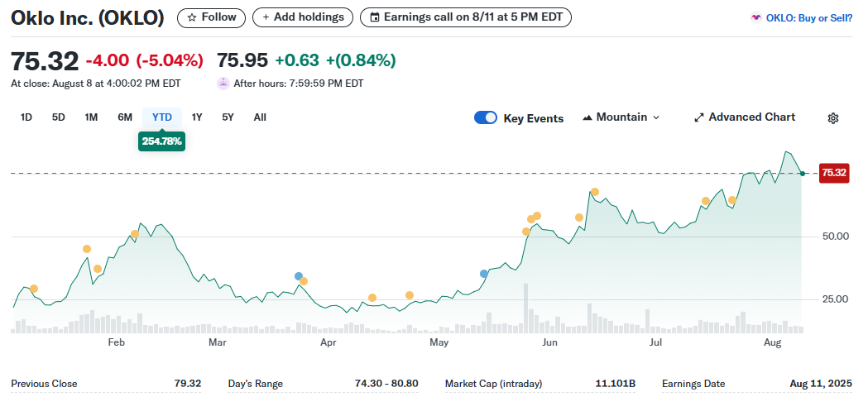Click the Previous Close value 79.32
This screenshot has height=397, width=868.
(186, 384)
